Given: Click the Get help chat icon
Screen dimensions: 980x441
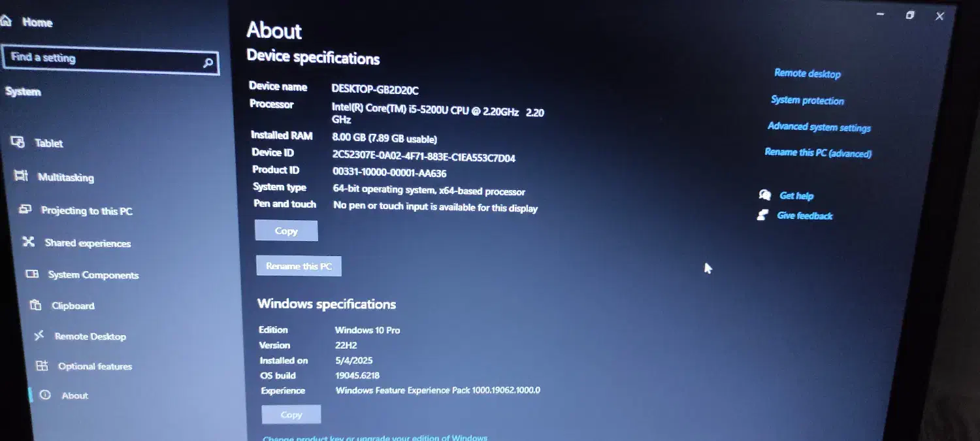Looking at the screenshot, I should point(764,195).
